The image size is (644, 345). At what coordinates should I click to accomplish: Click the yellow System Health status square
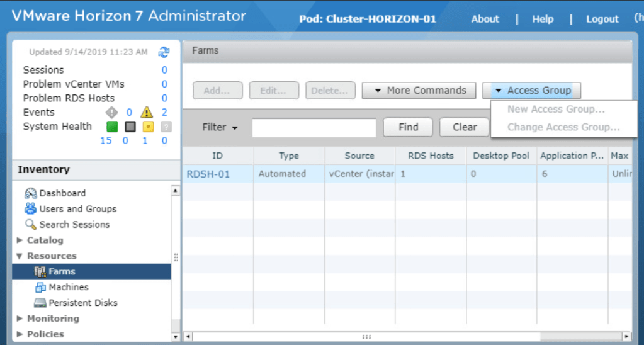click(147, 127)
